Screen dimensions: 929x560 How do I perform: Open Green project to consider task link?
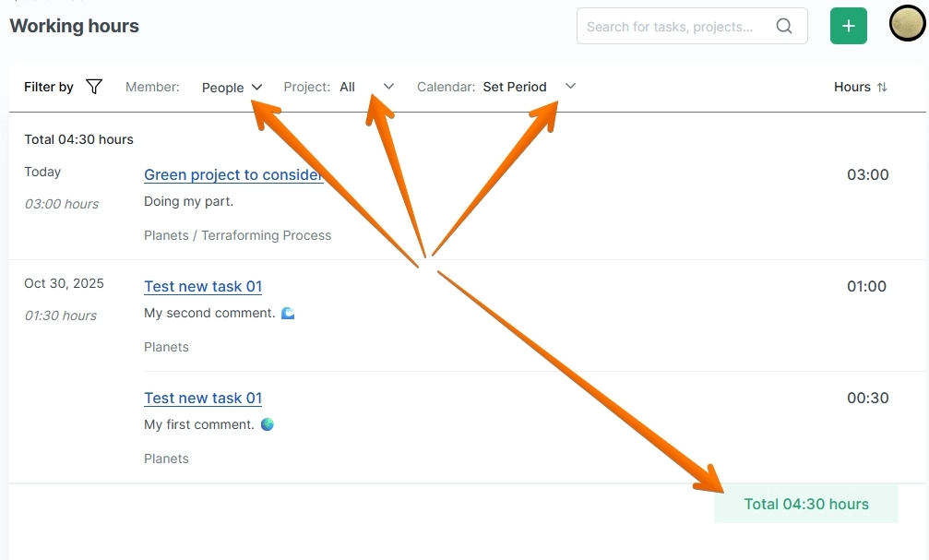(x=233, y=175)
